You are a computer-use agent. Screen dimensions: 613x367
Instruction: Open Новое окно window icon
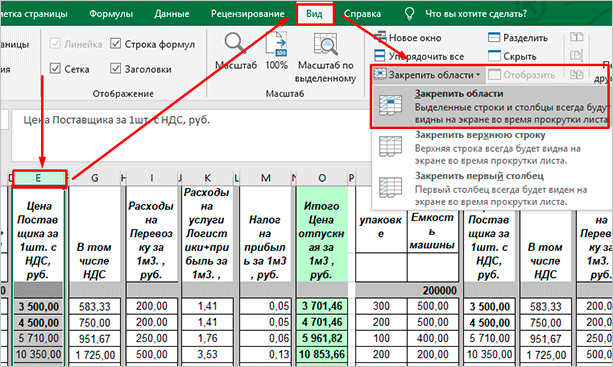click(x=380, y=37)
